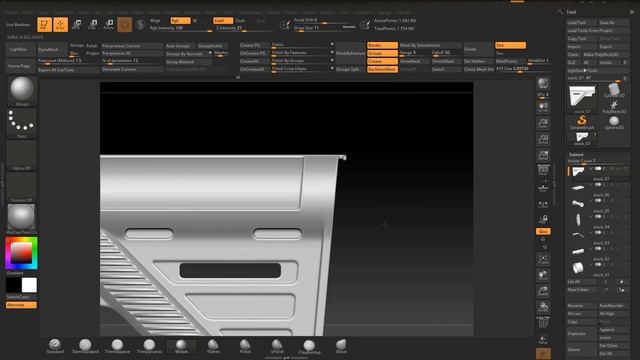Select the black secondary color swatch

13,285
